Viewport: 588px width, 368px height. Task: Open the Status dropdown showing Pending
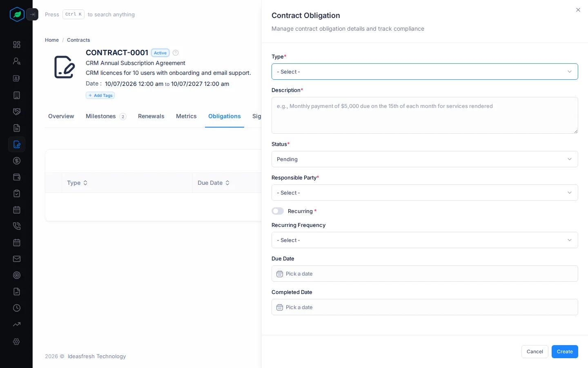[x=425, y=159]
